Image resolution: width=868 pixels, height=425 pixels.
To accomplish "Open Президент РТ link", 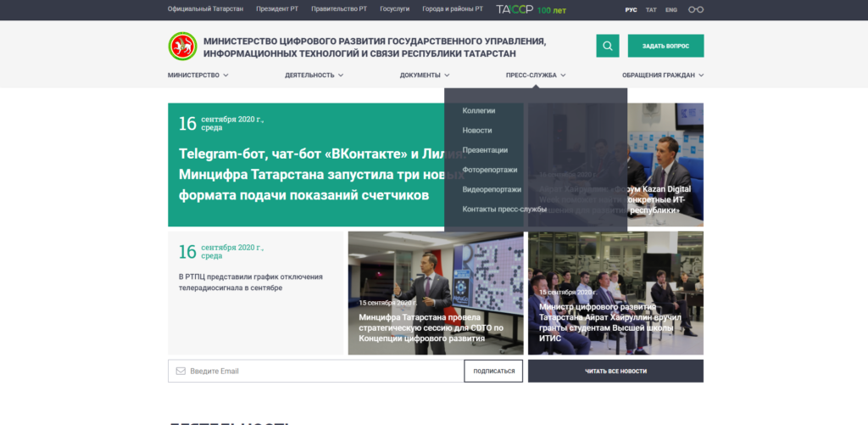I will coord(277,10).
